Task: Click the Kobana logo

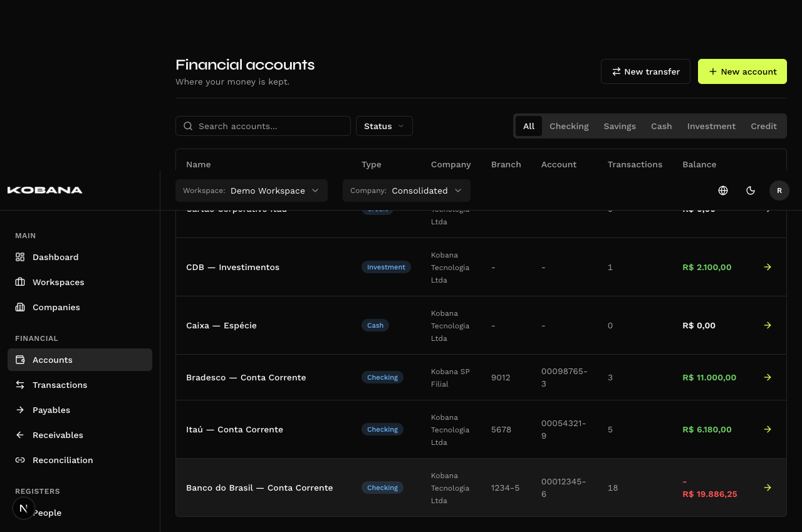Action: point(45,190)
